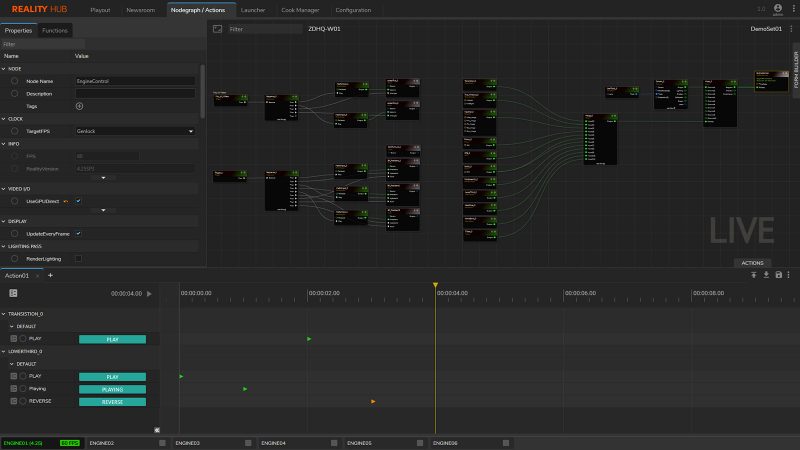Collapse the DISPLAY property group

point(4,221)
